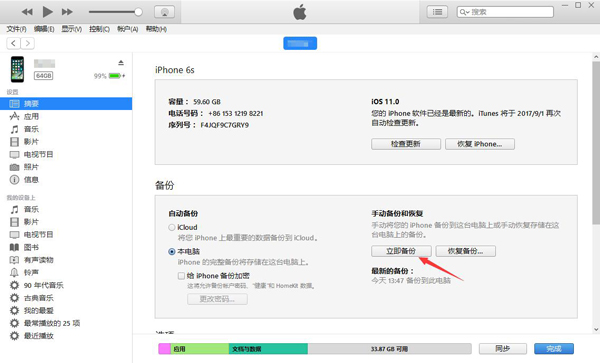Click the fast forward next button

67,12
